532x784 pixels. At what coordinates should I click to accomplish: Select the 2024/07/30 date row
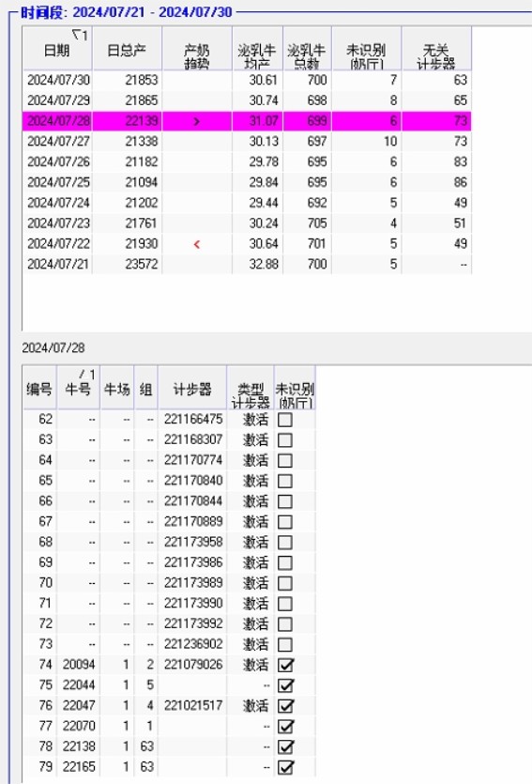click(x=247, y=80)
